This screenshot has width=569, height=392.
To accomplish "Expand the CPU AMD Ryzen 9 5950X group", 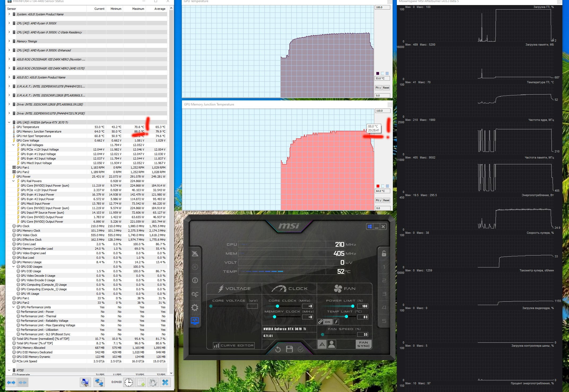I will click(x=9, y=23).
